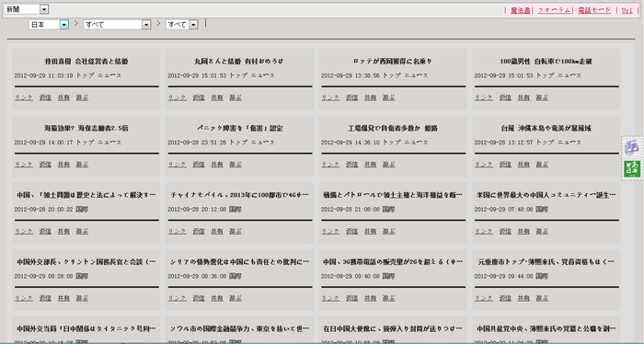Open headline 米国に世界最大の中国人コミュニティー誕生
The width and height of the screenshot is (644, 344).
pos(546,195)
